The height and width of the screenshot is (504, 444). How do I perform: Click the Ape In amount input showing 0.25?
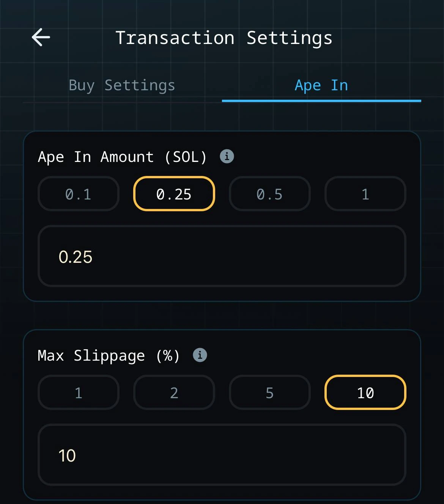(x=222, y=256)
